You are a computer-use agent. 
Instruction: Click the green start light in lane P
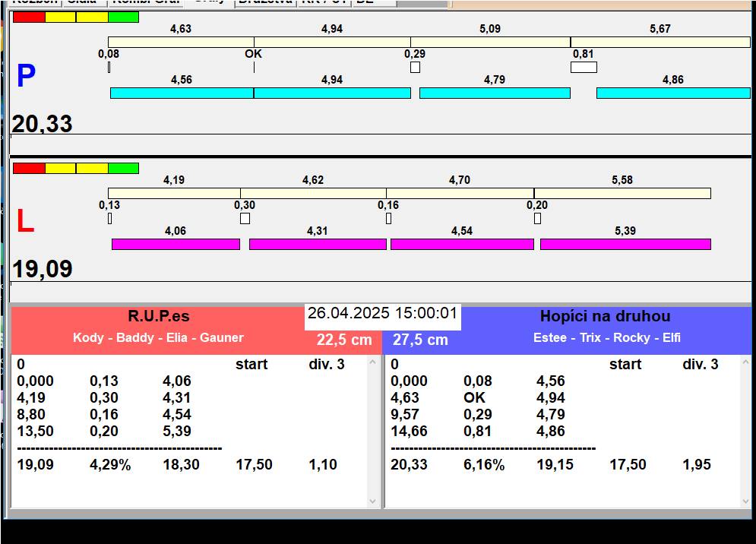pos(123,17)
